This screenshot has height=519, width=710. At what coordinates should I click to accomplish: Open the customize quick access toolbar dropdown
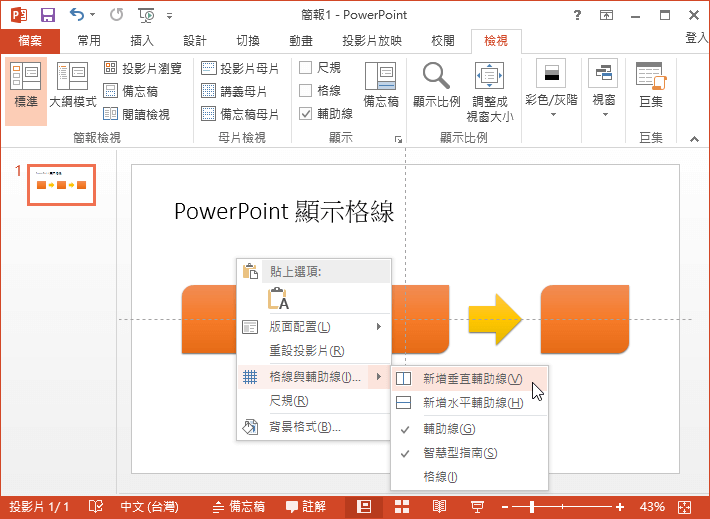(x=169, y=16)
